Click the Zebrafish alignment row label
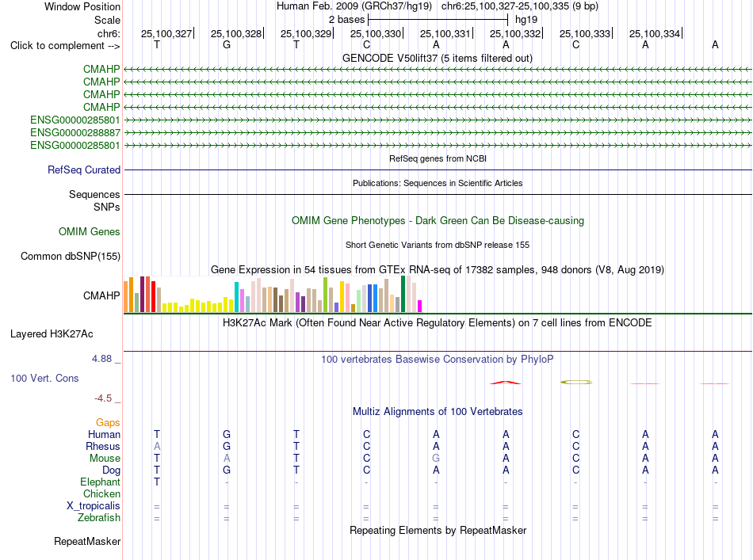The height and width of the screenshot is (560, 753). (99, 518)
